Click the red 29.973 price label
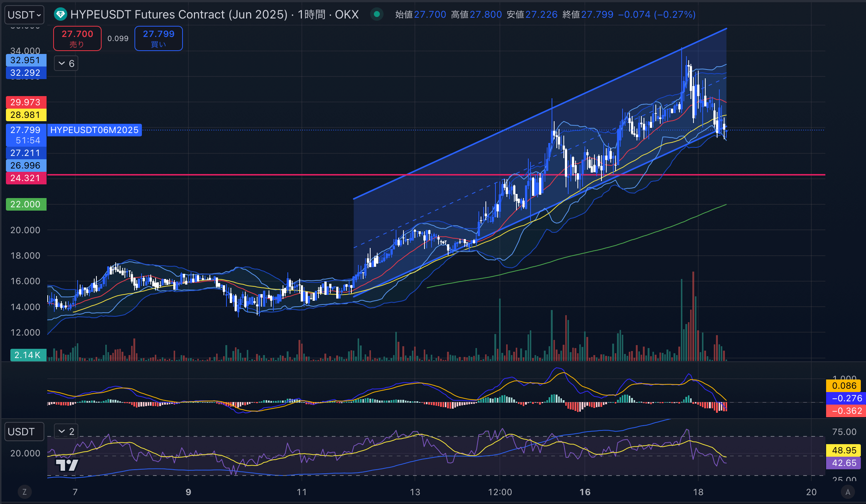 (26, 102)
